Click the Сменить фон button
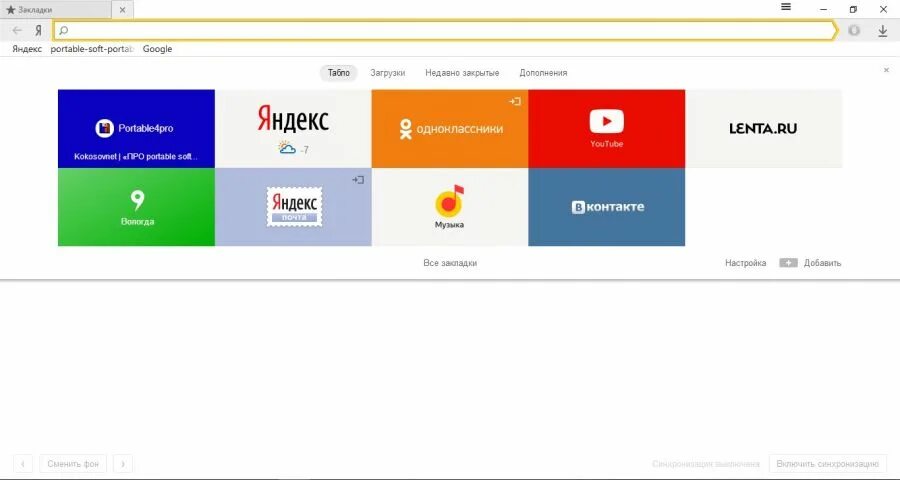 point(73,463)
